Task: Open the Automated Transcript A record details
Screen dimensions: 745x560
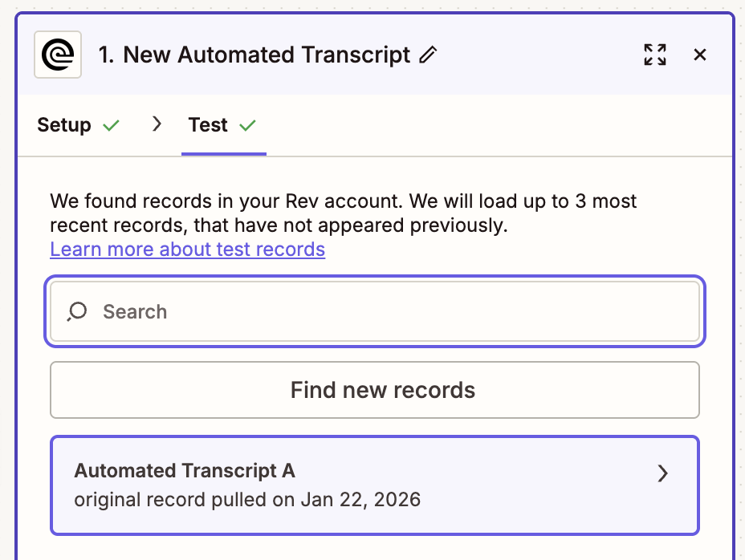Action: tap(375, 485)
